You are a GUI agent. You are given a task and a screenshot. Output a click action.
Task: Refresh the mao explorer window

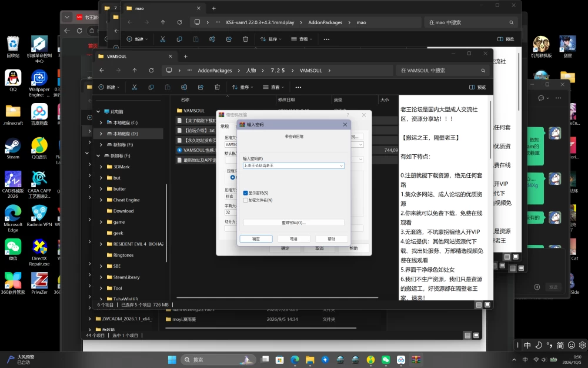pos(179,22)
